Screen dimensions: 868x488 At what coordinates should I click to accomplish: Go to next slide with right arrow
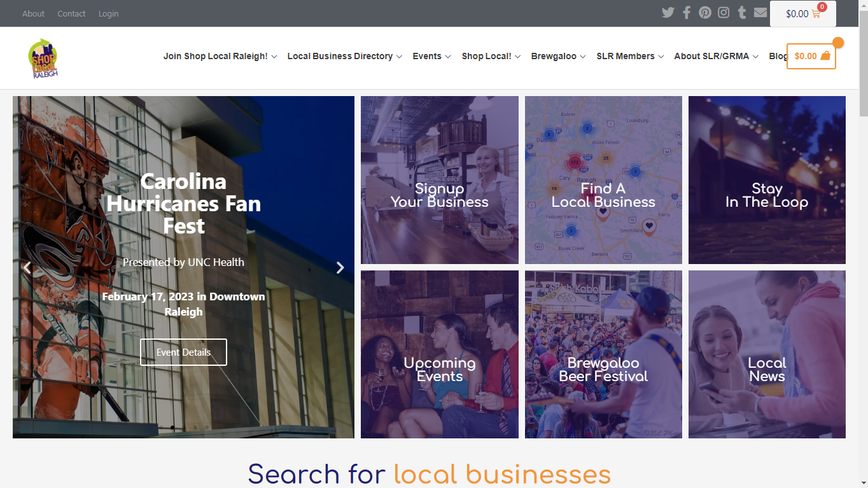point(340,268)
